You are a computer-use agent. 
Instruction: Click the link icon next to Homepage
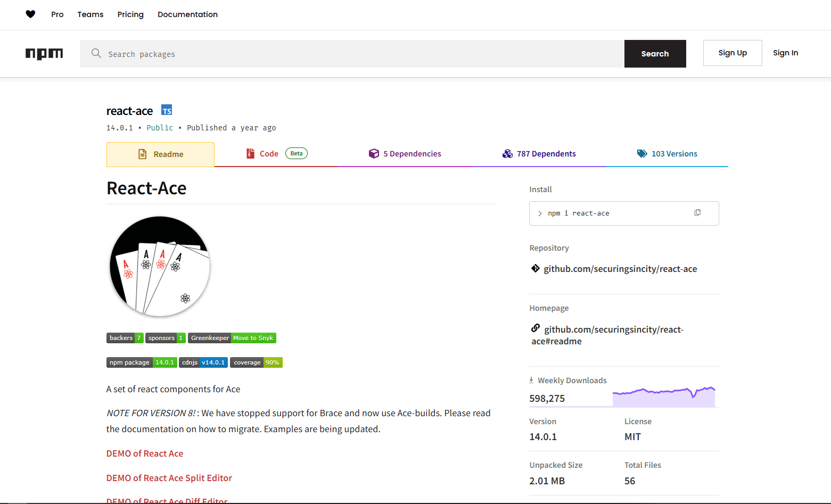coord(535,328)
